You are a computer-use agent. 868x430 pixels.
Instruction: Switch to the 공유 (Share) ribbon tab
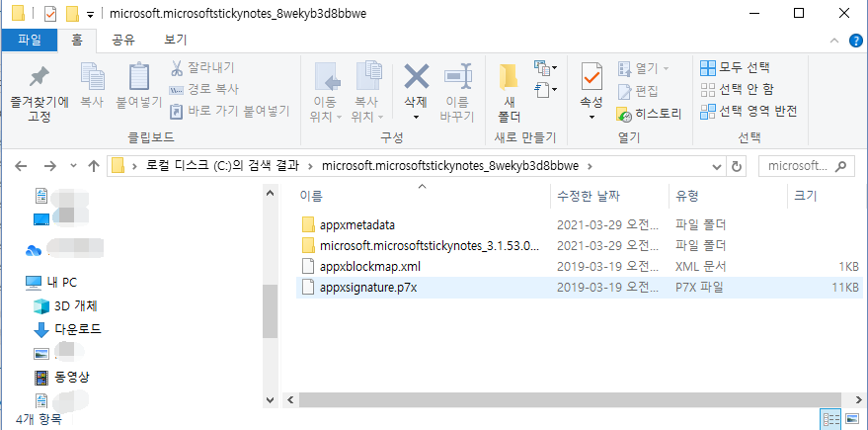pyautogui.click(x=123, y=40)
